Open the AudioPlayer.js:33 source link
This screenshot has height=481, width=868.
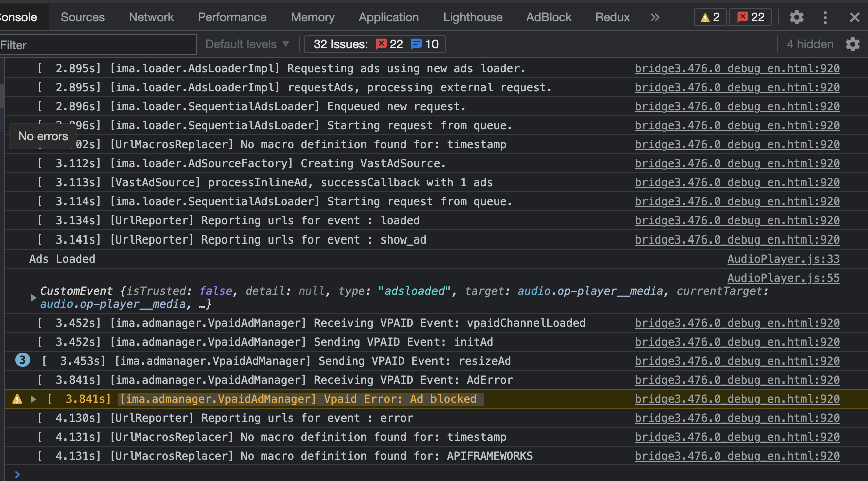tap(783, 259)
